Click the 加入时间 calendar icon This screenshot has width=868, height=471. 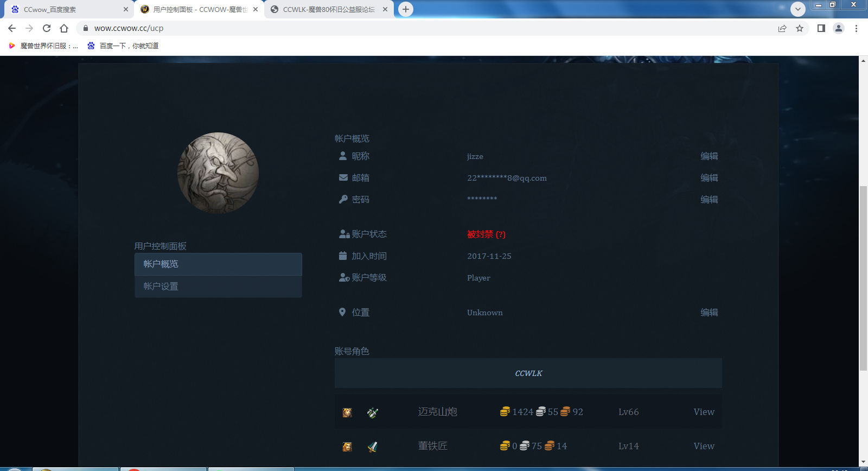pos(343,256)
